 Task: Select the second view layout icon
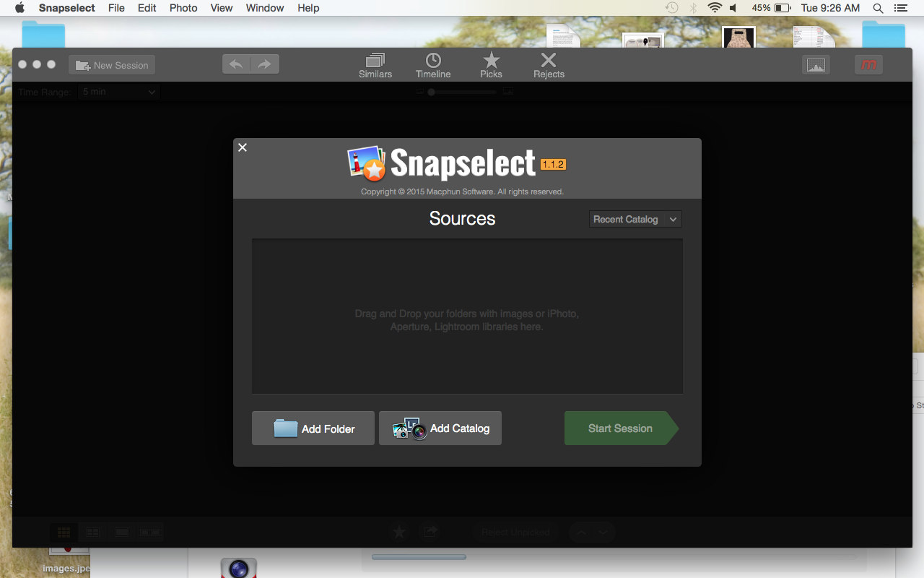(x=93, y=532)
